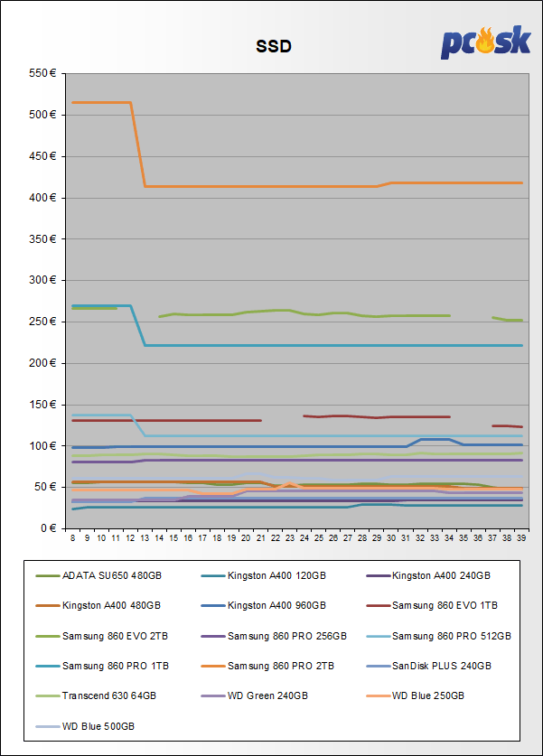Select the WD Blue 500GB legend entry

click(x=85, y=726)
